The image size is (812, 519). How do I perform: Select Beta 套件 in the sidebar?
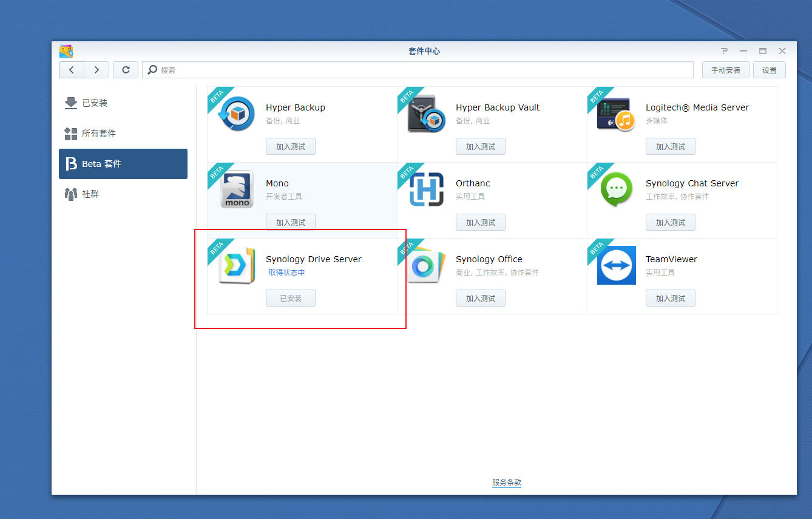click(123, 164)
